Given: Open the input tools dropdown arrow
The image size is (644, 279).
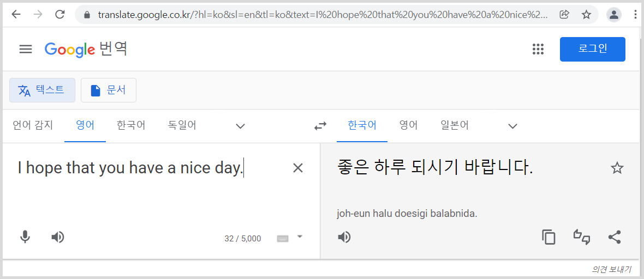Looking at the screenshot, I should point(300,236).
